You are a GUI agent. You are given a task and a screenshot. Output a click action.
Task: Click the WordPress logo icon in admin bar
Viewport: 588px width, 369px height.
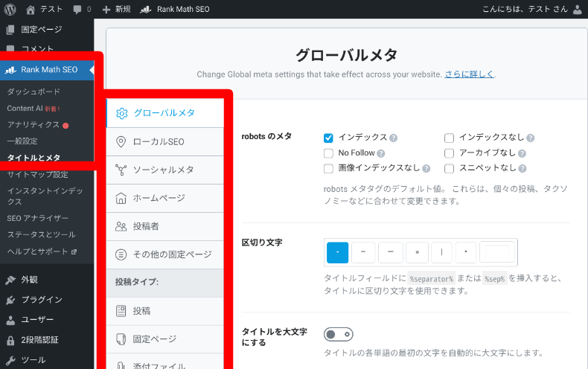pos(10,9)
